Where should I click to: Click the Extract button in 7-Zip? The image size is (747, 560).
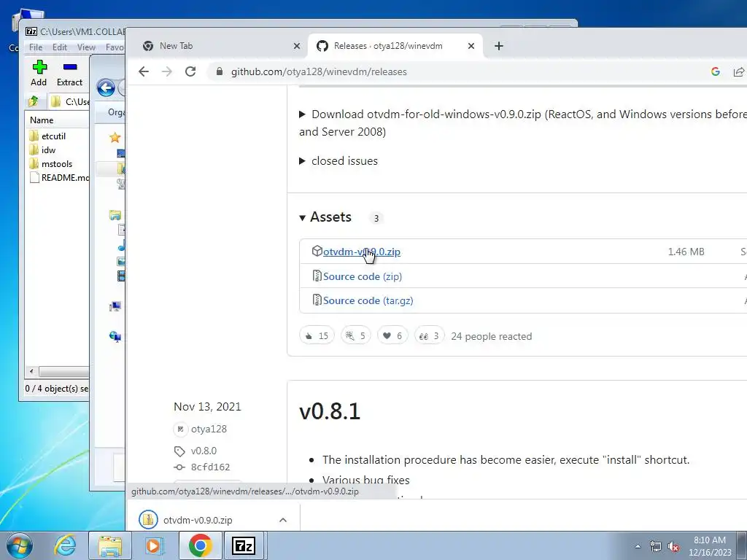pyautogui.click(x=69, y=74)
